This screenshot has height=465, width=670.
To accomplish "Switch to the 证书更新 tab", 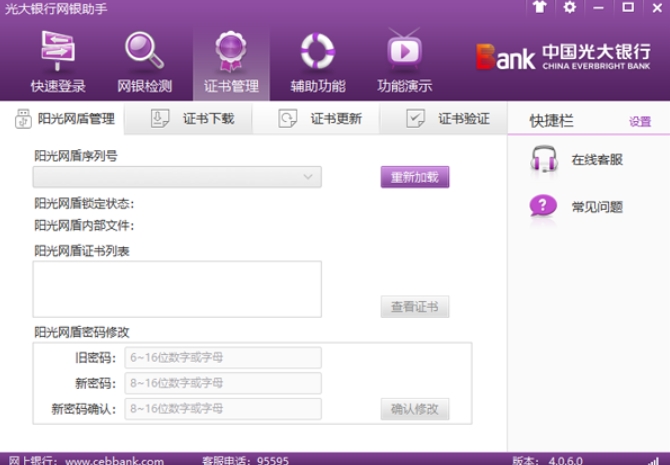I will 316,118.
